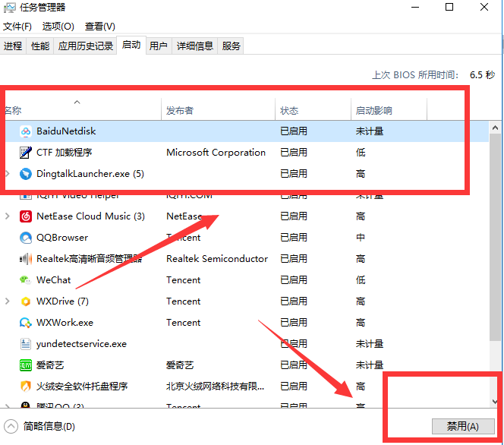
Task: Expand NetEase Cloud Music (3) entry
Action: point(8,216)
